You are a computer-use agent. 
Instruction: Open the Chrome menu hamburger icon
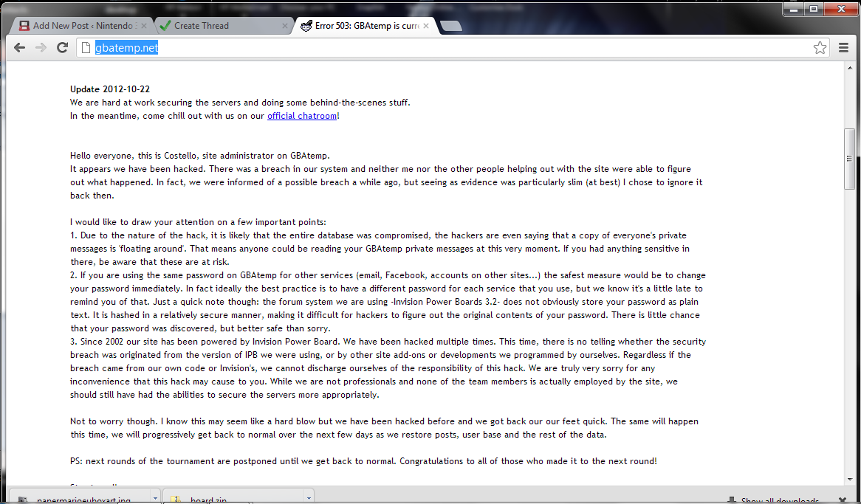(844, 48)
